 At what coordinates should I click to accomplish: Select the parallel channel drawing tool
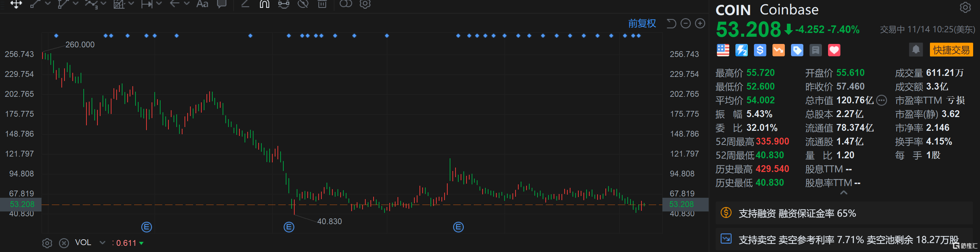tap(63, 4)
